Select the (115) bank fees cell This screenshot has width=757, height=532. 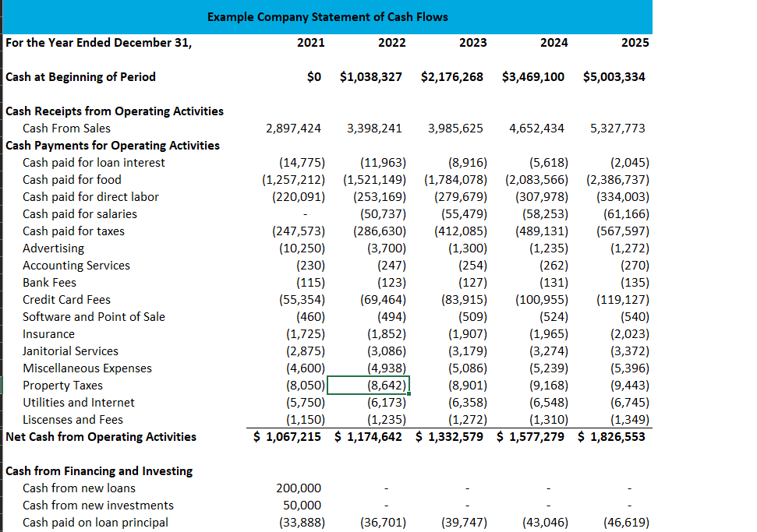point(311,282)
